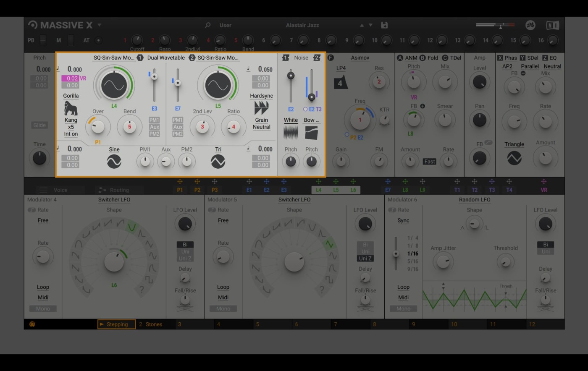588x371 pixels.
Task: Click the Loop option in Modulator 5
Action: (x=223, y=287)
